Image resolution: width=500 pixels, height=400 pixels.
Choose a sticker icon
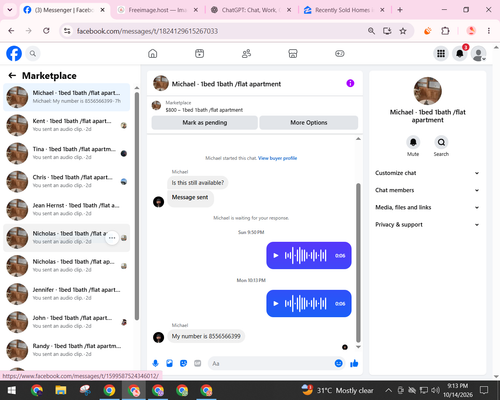pyautogui.click(x=183, y=363)
